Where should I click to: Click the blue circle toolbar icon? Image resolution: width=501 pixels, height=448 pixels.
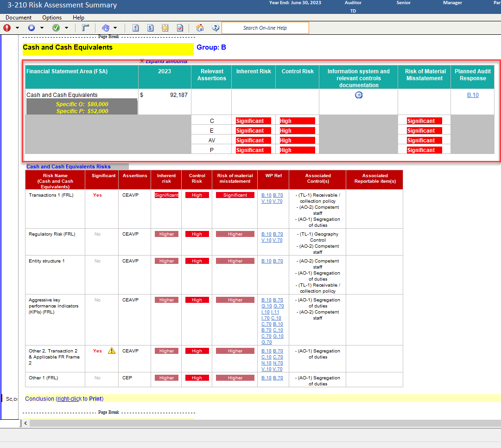tap(32, 28)
